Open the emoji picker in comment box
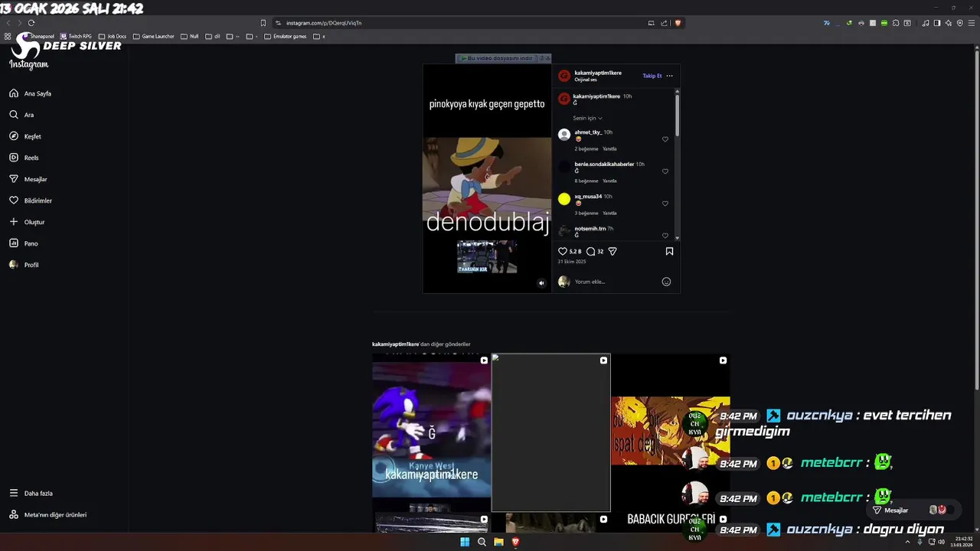 pos(666,282)
